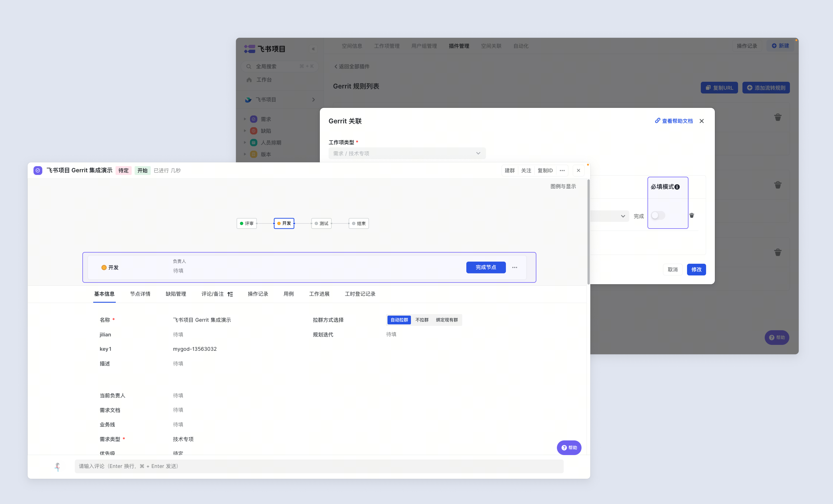Click the 修改 button in dialog
Screen dimensions: 833x504
click(x=696, y=269)
